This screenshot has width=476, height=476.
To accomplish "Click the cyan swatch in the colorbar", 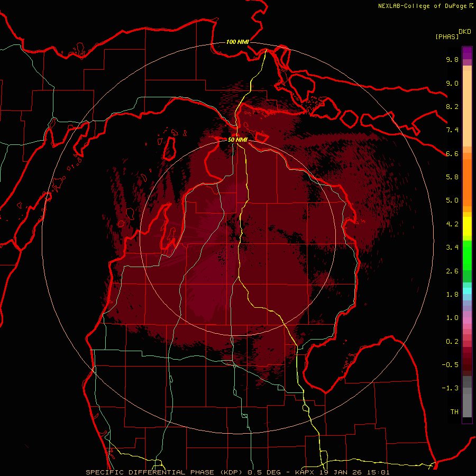I will pos(467,291).
